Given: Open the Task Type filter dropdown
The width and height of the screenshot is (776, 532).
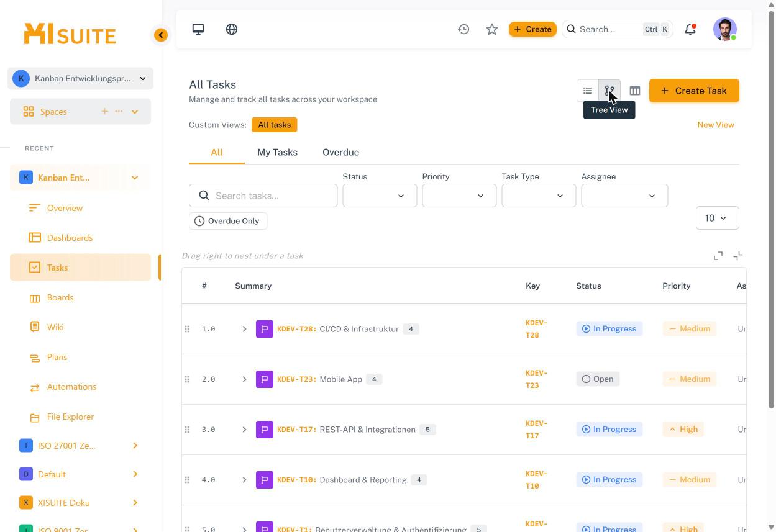Looking at the screenshot, I should click(539, 196).
